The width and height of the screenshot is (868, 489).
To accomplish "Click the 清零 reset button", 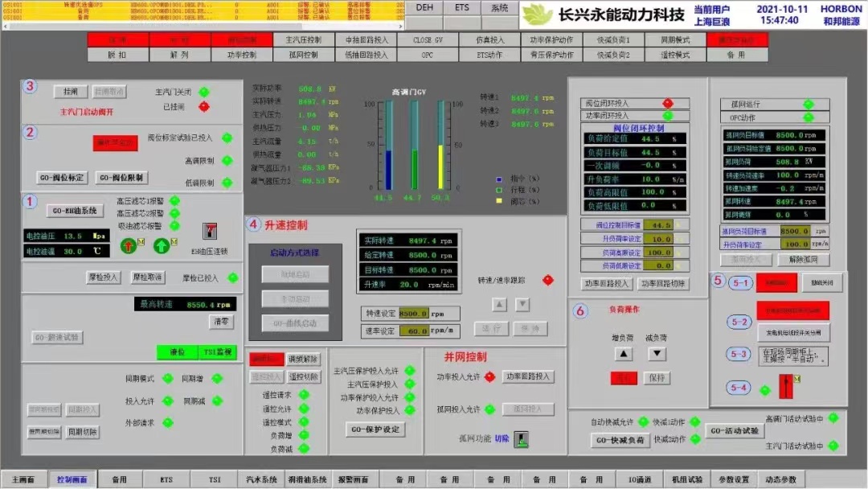I will 222,321.
